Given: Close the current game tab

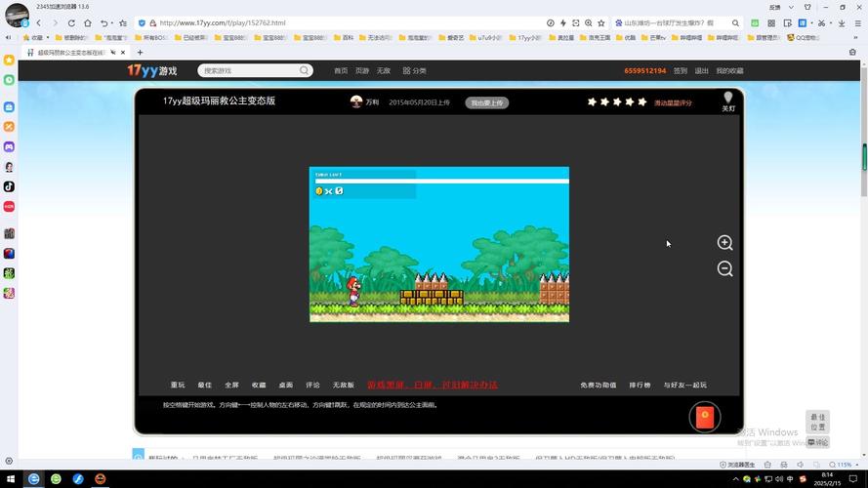Looking at the screenshot, I should (123, 52).
